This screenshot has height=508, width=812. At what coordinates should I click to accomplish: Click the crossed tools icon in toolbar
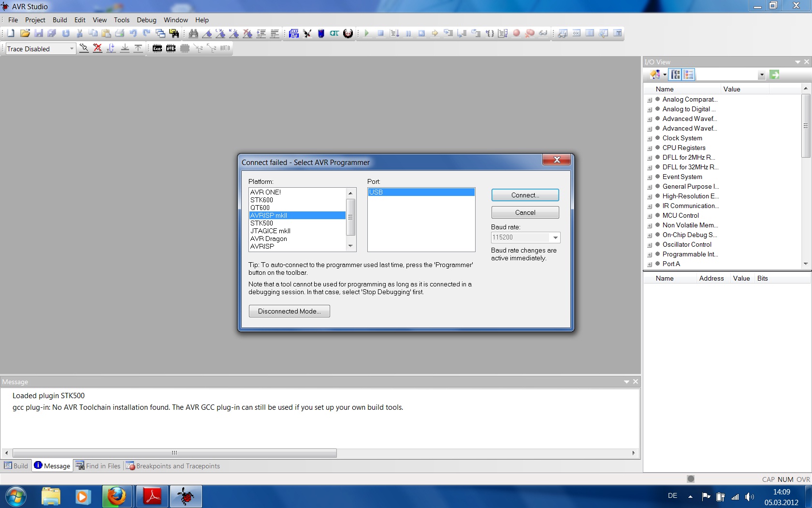(307, 33)
